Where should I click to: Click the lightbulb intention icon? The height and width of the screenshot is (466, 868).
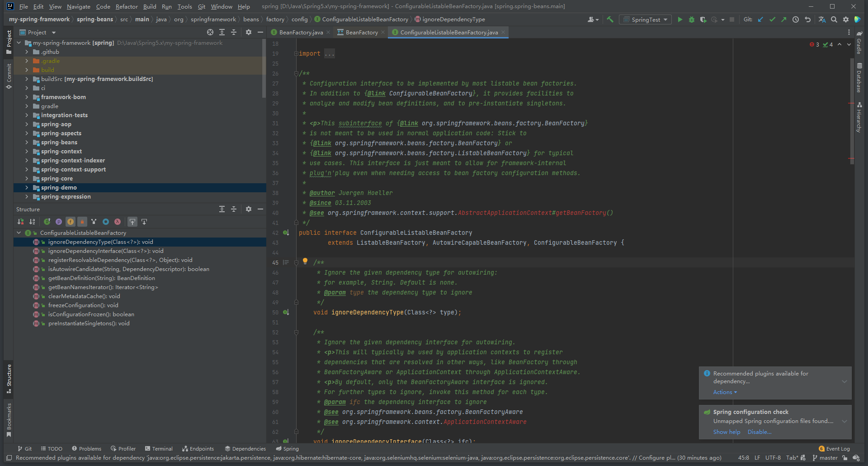(x=305, y=261)
